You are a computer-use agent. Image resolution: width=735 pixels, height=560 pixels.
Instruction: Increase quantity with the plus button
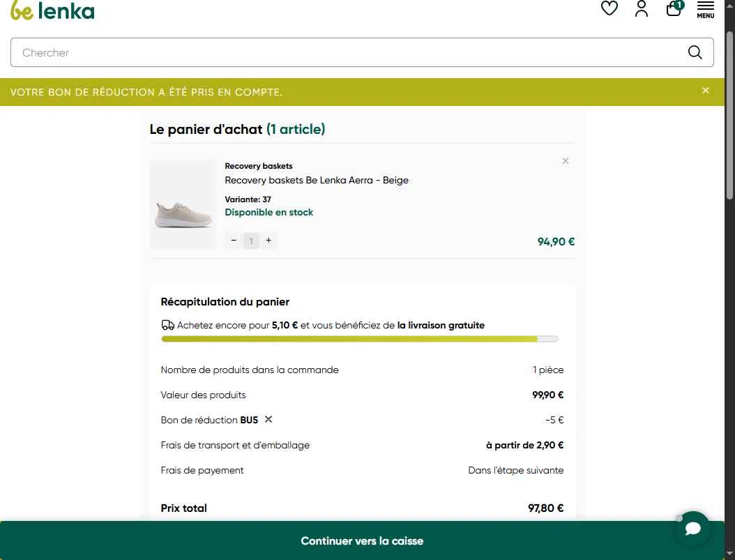click(268, 241)
